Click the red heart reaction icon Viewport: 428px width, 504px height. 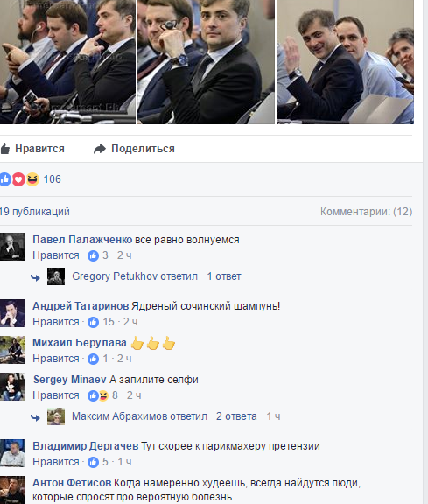click(18, 179)
